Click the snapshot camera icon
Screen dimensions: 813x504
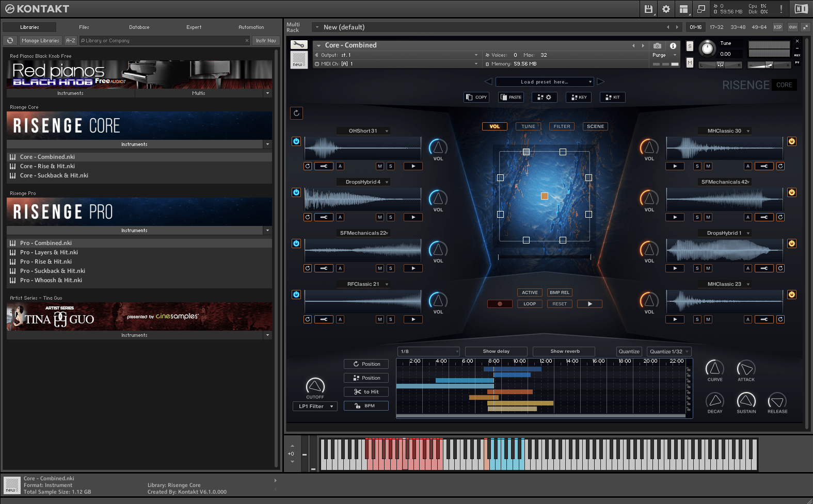pyautogui.click(x=657, y=45)
